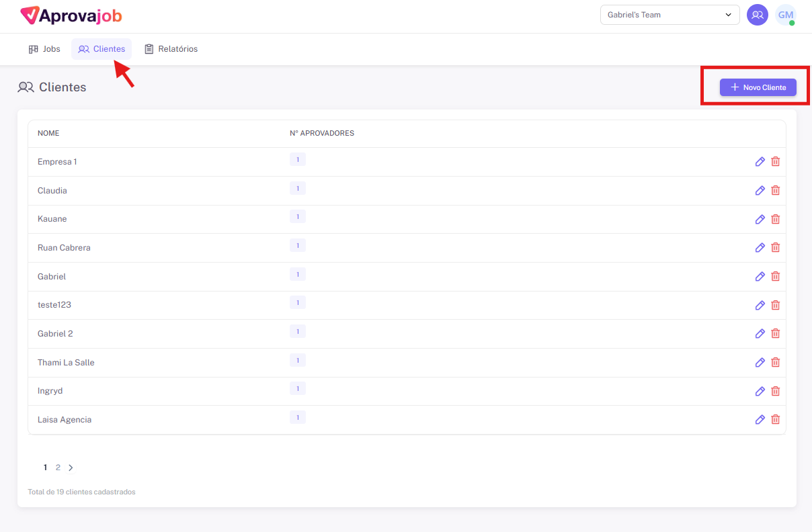This screenshot has width=812, height=532.
Task: Open the GM user avatar menu
Action: [785, 15]
